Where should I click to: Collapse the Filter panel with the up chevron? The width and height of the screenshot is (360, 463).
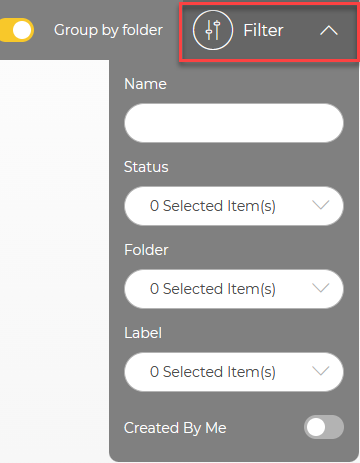329,31
